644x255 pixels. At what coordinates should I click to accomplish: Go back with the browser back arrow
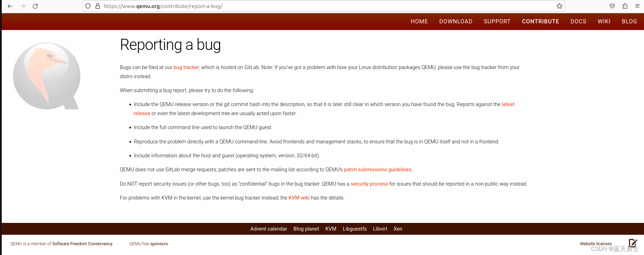(x=10, y=6)
